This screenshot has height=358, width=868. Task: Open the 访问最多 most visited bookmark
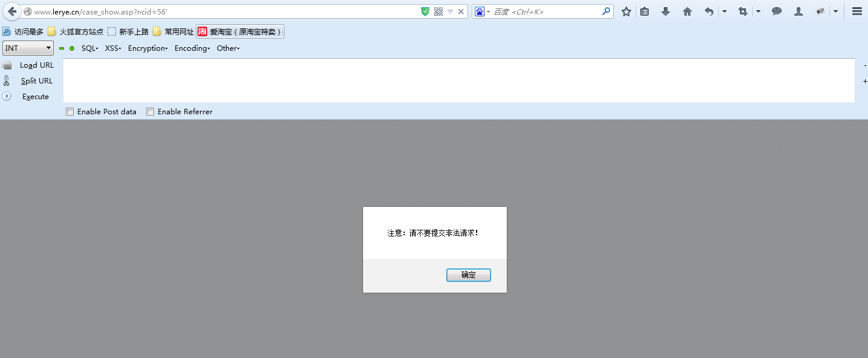click(x=23, y=31)
